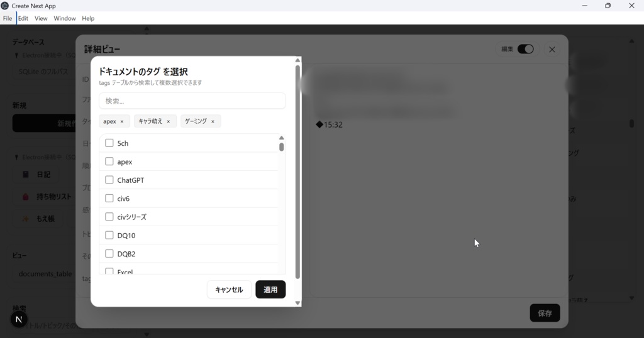Screen dimensions: 644x338
Task: Click the ChatGPT label text
Action: (x=131, y=180)
